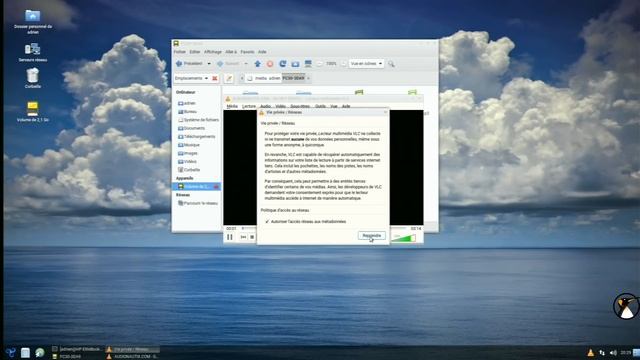This screenshot has width=640, height=360.
Task: Open Bureau in the sidebar places
Action: point(187,111)
